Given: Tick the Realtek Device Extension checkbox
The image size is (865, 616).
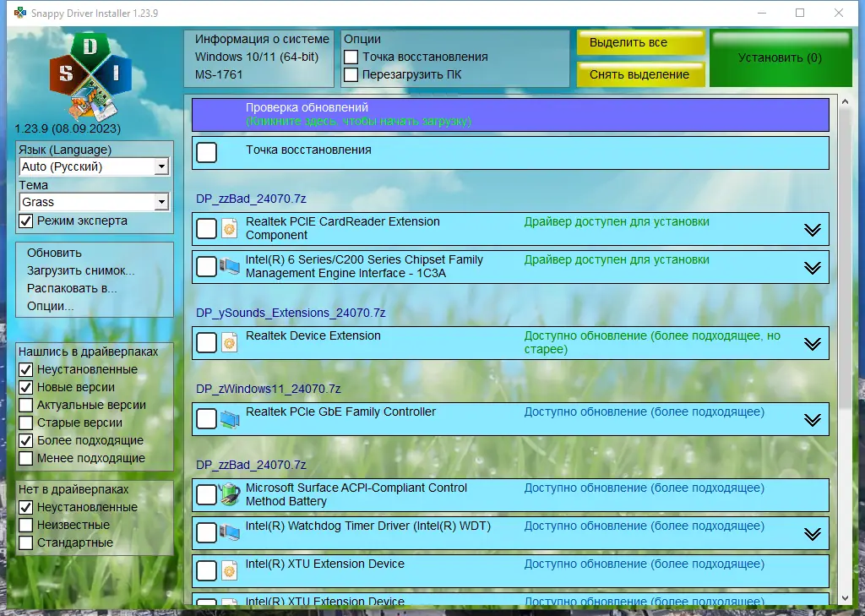Looking at the screenshot, I should coord(207,343).
